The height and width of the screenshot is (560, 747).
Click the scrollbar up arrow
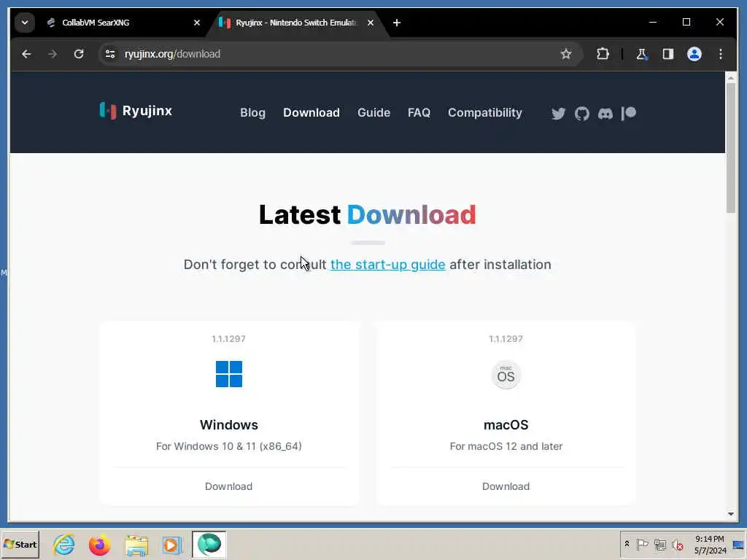point(731,77)
